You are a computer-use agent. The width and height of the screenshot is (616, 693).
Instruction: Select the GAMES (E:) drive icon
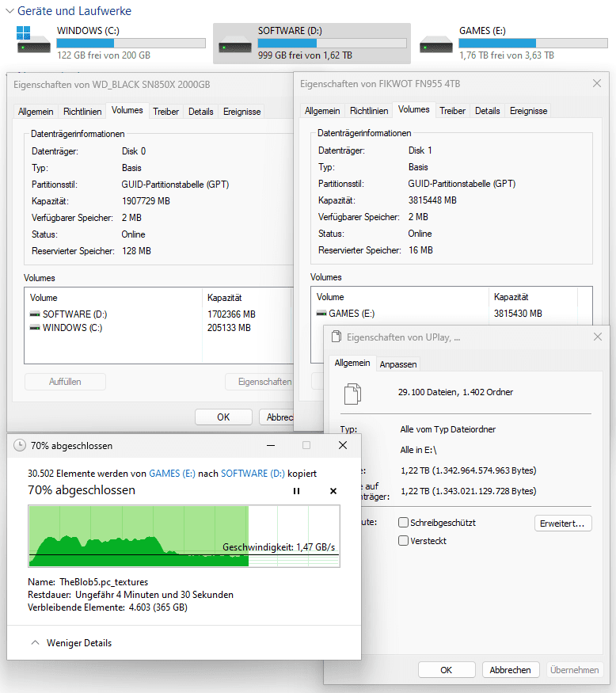tap(436, 45)
